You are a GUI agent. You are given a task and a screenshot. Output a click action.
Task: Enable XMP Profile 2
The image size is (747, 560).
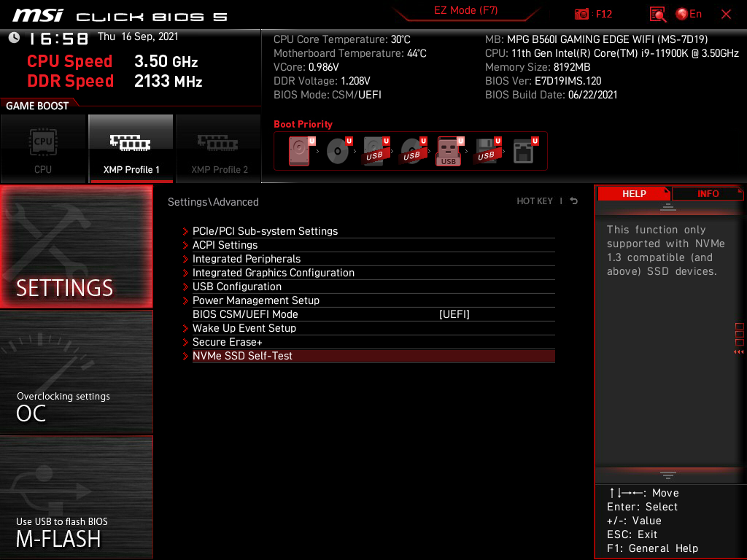coord(219,149)
